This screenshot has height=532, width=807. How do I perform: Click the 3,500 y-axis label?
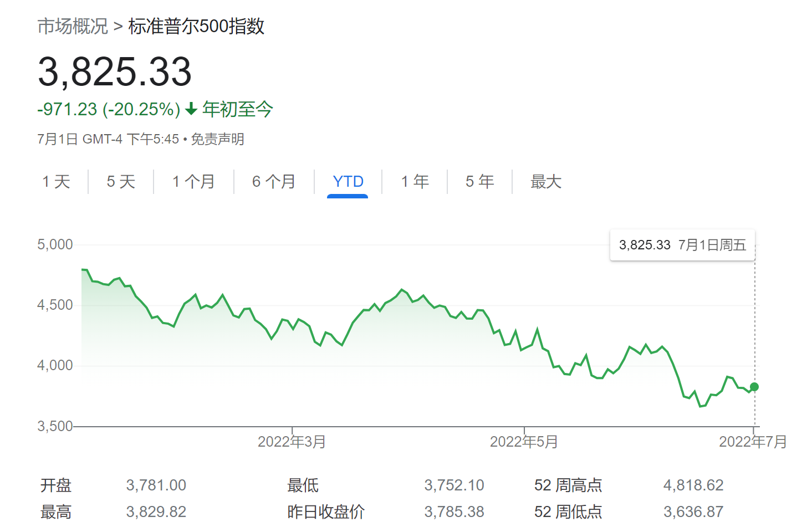pyautogui.click(x=55, y=426)
